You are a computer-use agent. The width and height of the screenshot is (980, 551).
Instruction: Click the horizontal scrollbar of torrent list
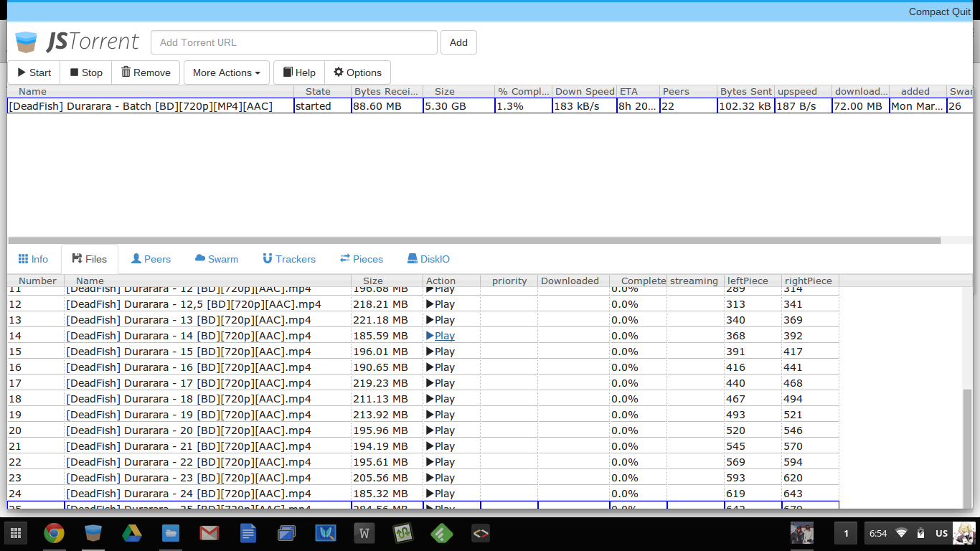(473, 240)
